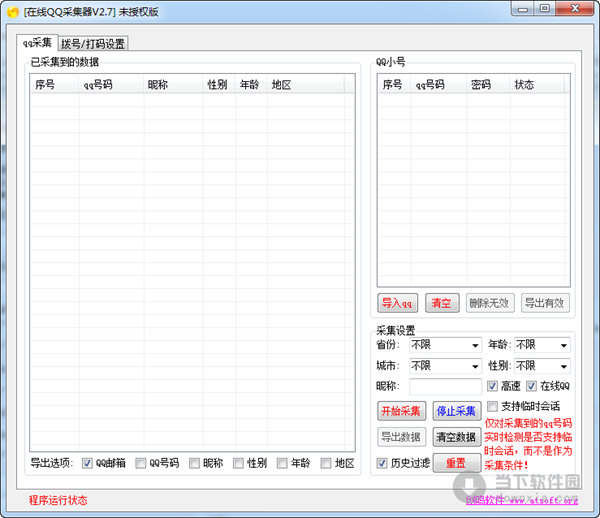Uncheck the QQ邮箱 export option
This screenshot has width=600, height=518.
pos(87,463)
